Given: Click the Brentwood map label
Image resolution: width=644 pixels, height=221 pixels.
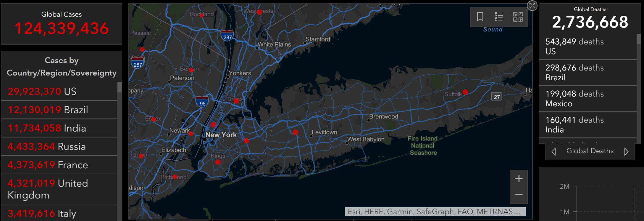Looking at the screenshot, I should [384, 116].
